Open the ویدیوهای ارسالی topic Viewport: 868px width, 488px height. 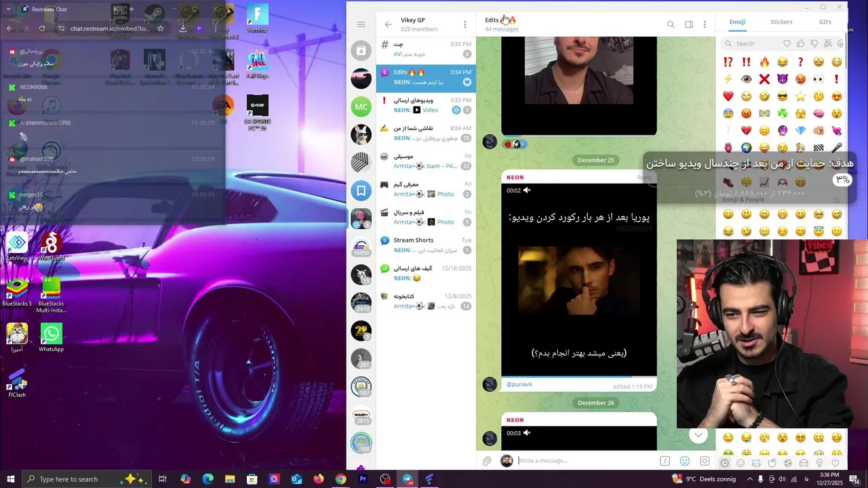point(426,106)
